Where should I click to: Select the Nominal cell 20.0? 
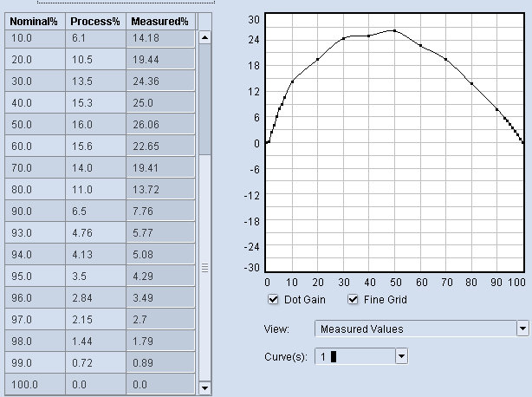click(x=35, y=60)
